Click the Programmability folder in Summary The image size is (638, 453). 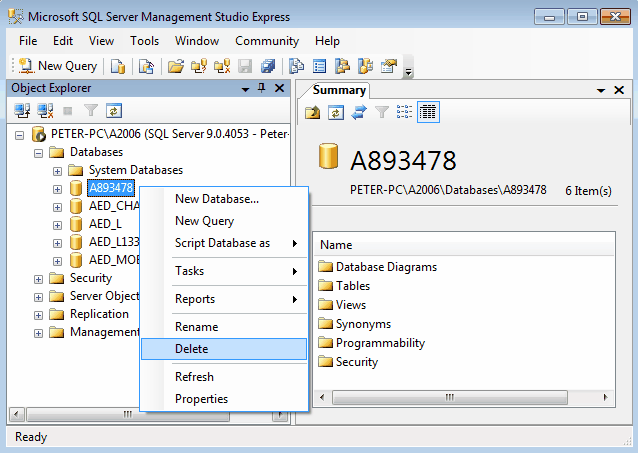click(371, 343)
